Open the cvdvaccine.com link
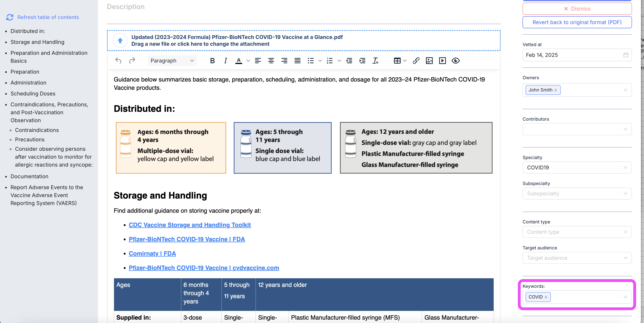644x323 pixels. coord(204,268)
